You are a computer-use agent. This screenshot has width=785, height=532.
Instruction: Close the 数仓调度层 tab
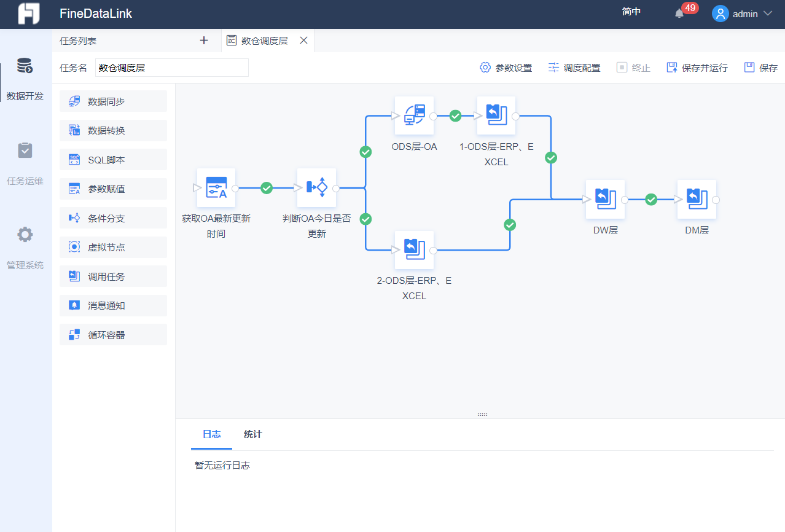point(303,41)
